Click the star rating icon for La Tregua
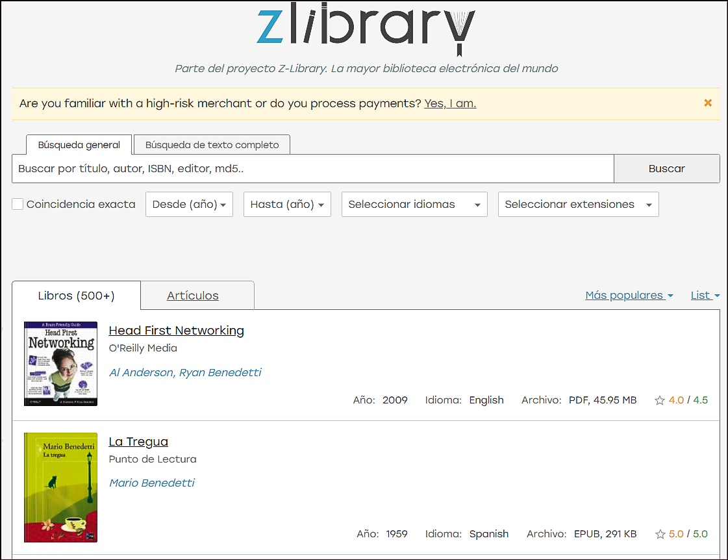 [x=660, y=534]
